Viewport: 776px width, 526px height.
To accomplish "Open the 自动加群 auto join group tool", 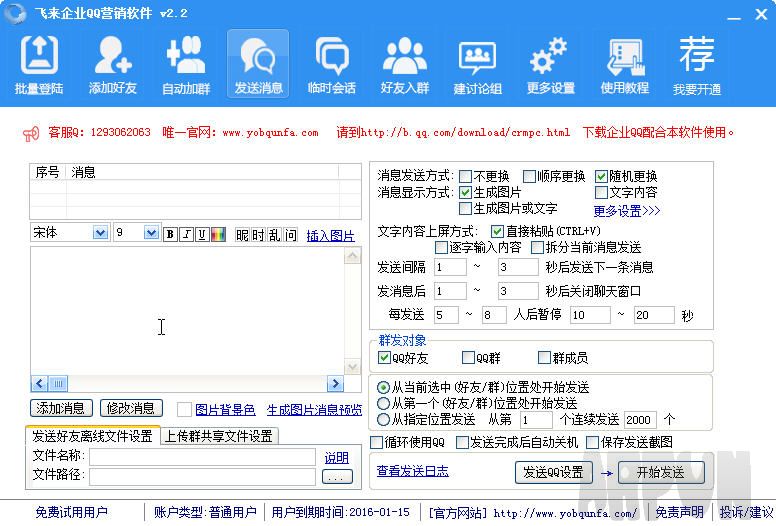I will [186, 64].
